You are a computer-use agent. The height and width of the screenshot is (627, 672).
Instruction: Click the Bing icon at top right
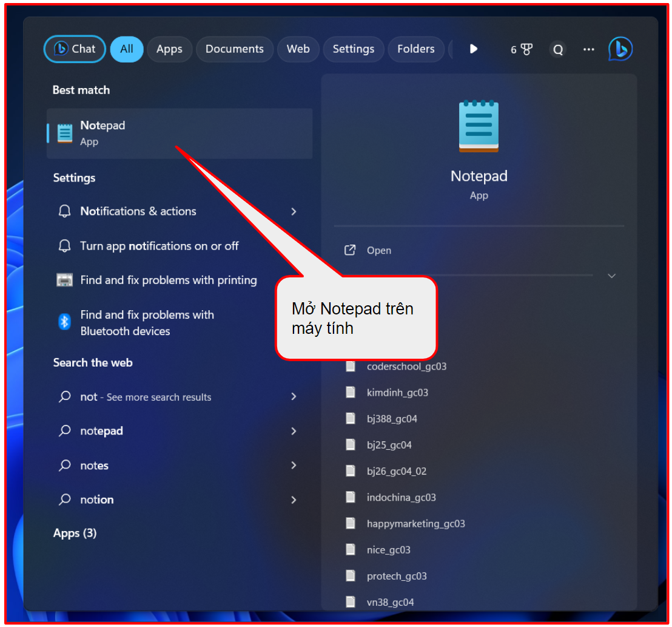click(620, 49)
